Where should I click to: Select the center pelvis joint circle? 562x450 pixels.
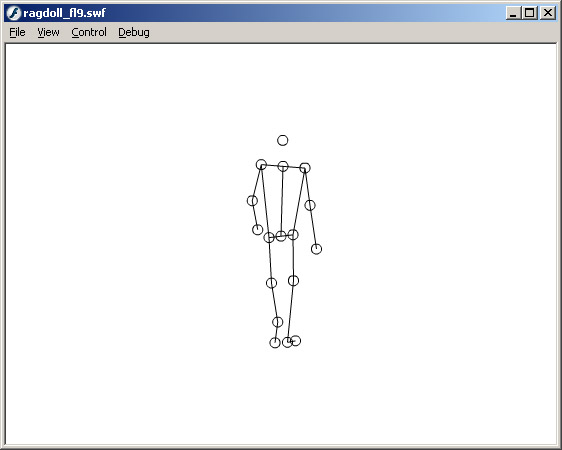pos(281,236)
